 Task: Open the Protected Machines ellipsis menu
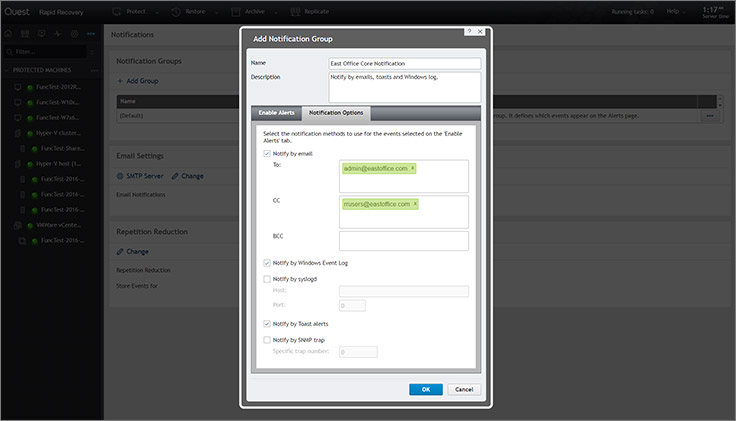click(x=94, y=70)
